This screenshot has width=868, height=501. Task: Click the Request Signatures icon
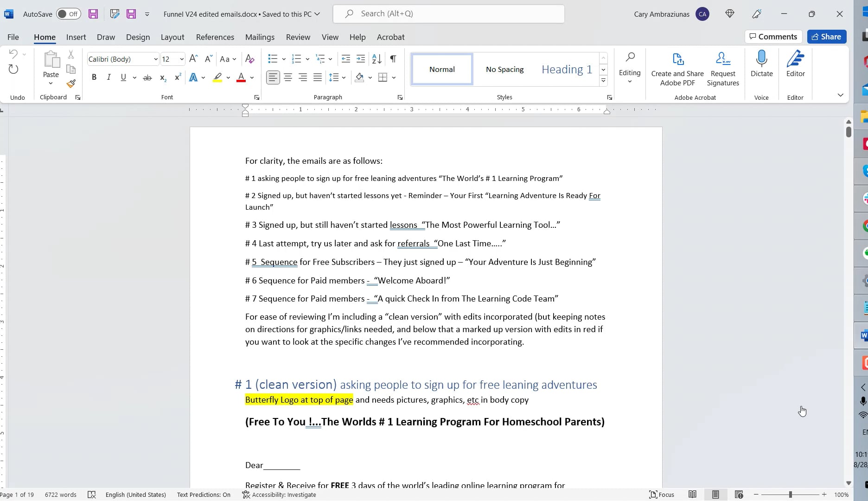722,67
